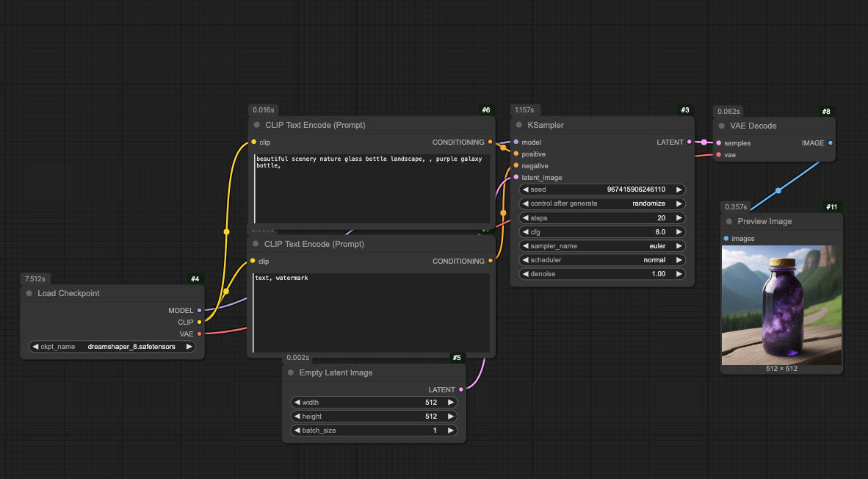868x479 pixels.
Task: Open the sampler_name dropdown showing euler
Action: click(602, 246)
